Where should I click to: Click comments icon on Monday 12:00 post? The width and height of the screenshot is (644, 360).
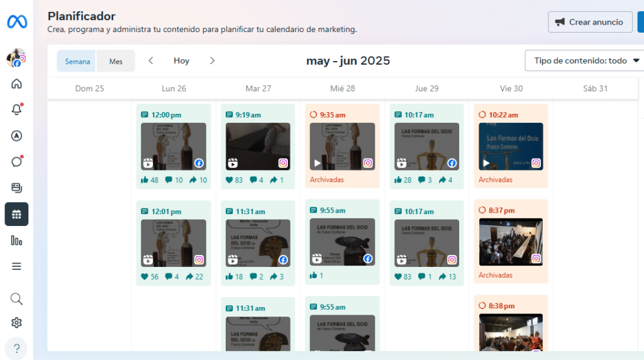(x=169, y=180)
